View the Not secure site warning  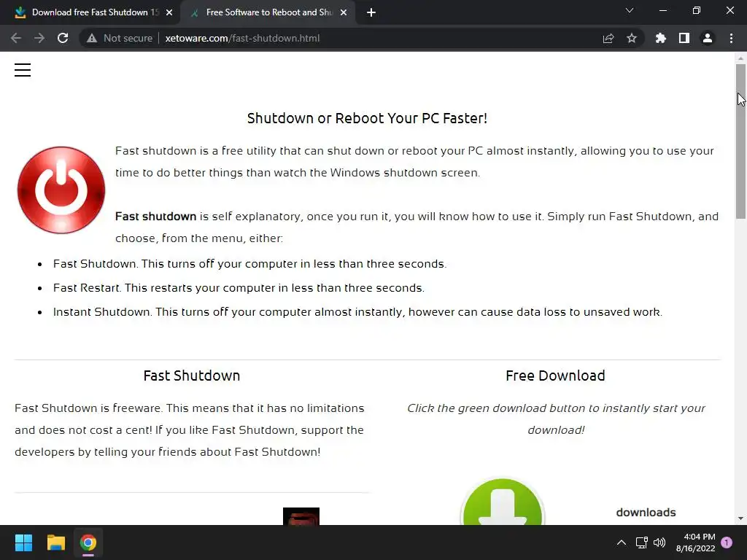(120, 38)
